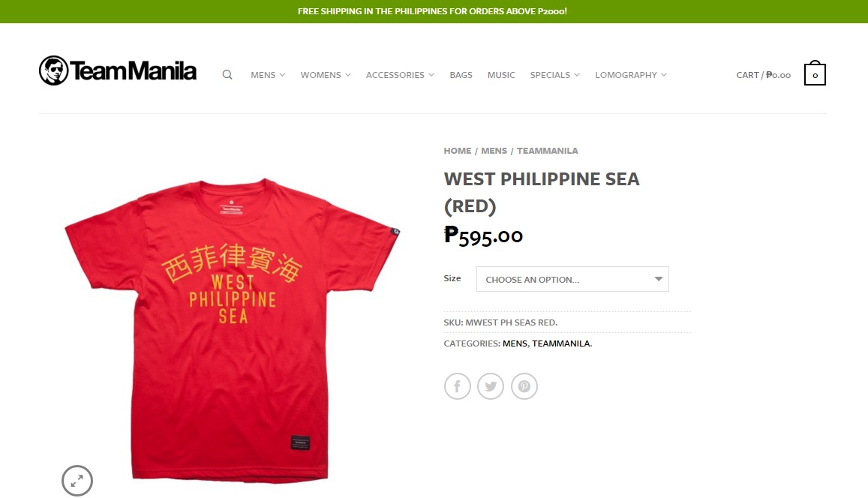The width and height of the screenshot is (868, 498).
Task: Click the Cart total link
Action: click(764, 75)
